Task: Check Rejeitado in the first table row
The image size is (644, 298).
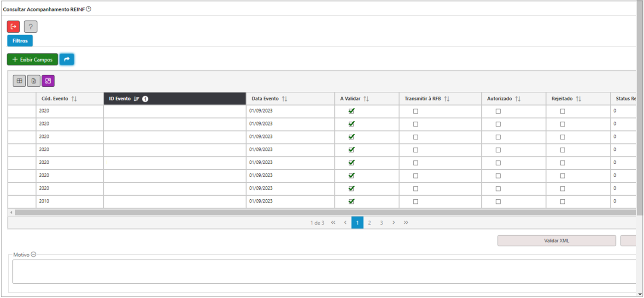Action: click(x=562, y=111)
